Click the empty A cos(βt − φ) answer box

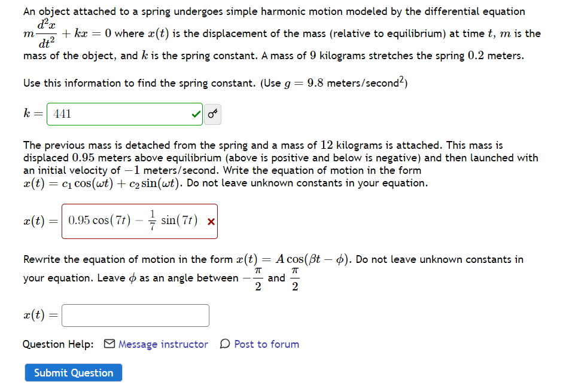pyautogui.click(x=135, y=315)
